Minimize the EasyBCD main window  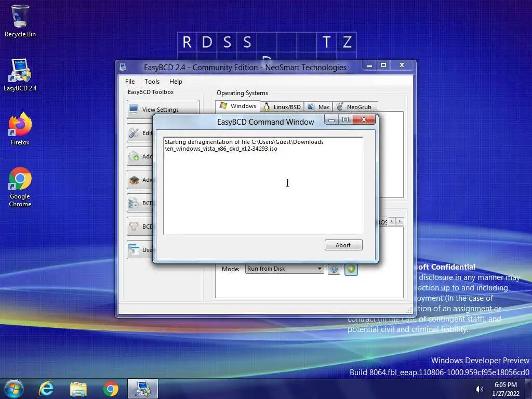pos(369,65)
